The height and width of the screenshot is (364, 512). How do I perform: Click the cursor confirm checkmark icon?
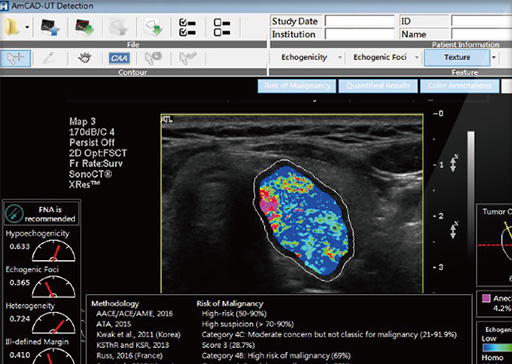[x=187, y=58]
